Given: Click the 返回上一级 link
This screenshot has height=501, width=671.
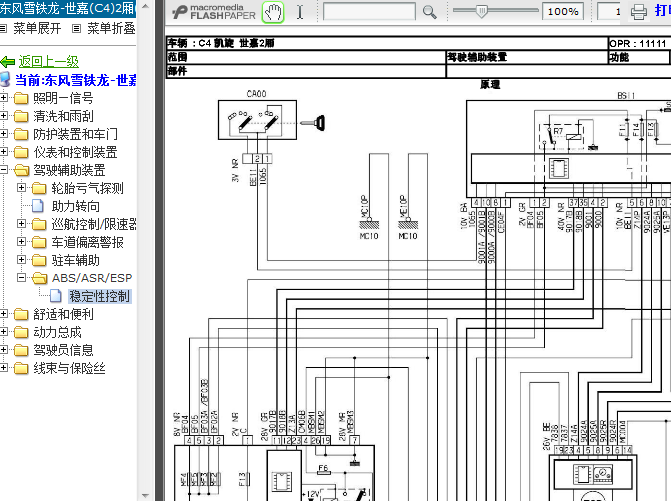Looking at the screenshot, I should pyautogui.click(x=49, y=62).
